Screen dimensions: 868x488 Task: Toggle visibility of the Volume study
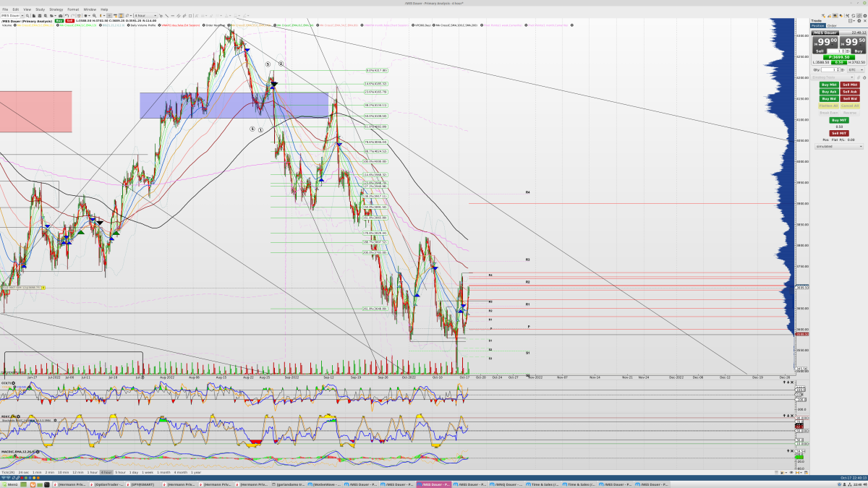(x=15, y=25)
